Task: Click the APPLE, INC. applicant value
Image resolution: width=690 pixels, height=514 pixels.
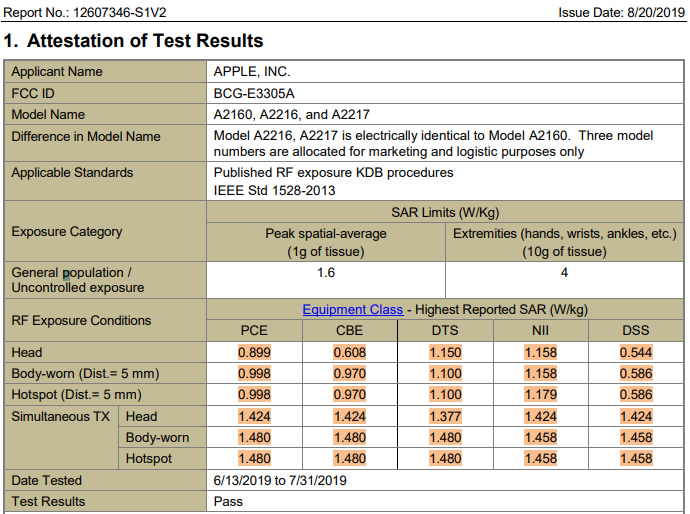Action: pos(252,72)
